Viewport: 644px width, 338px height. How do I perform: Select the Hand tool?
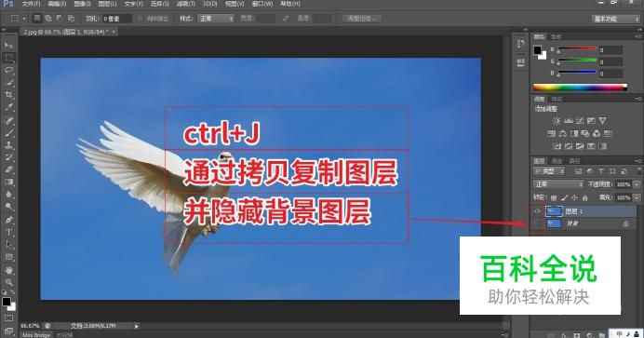8,270
